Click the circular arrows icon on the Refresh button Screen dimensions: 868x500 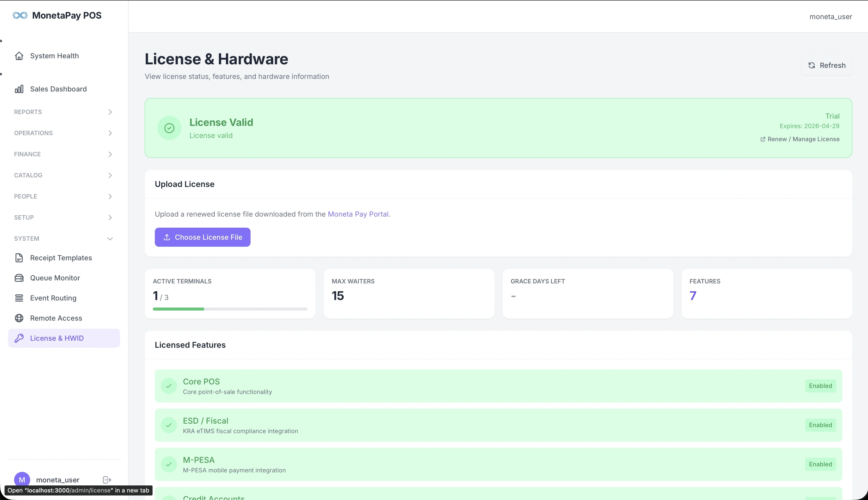812,66
